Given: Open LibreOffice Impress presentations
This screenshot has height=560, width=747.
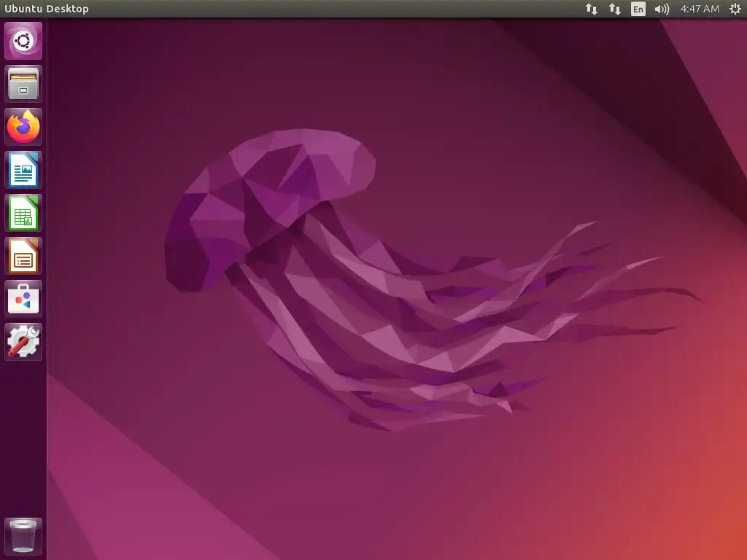Looking at the screenshot, I should click(23, 256).
